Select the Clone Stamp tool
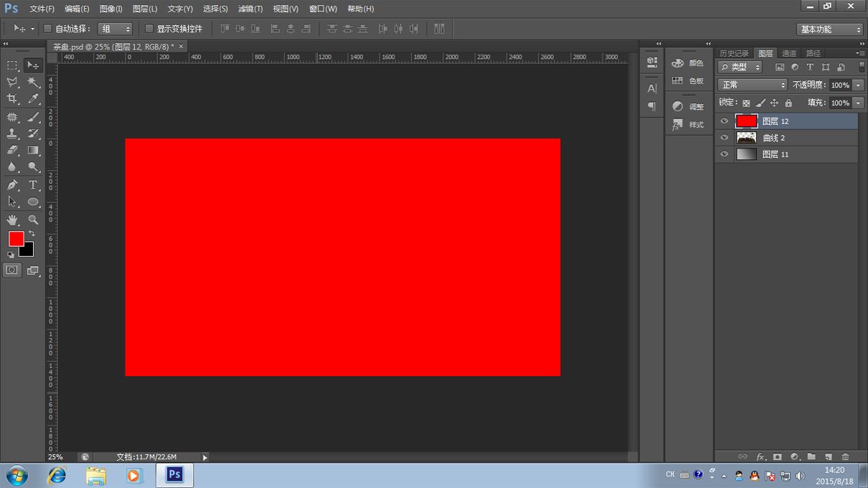This screenshot has height=488, width=868. 12,133
